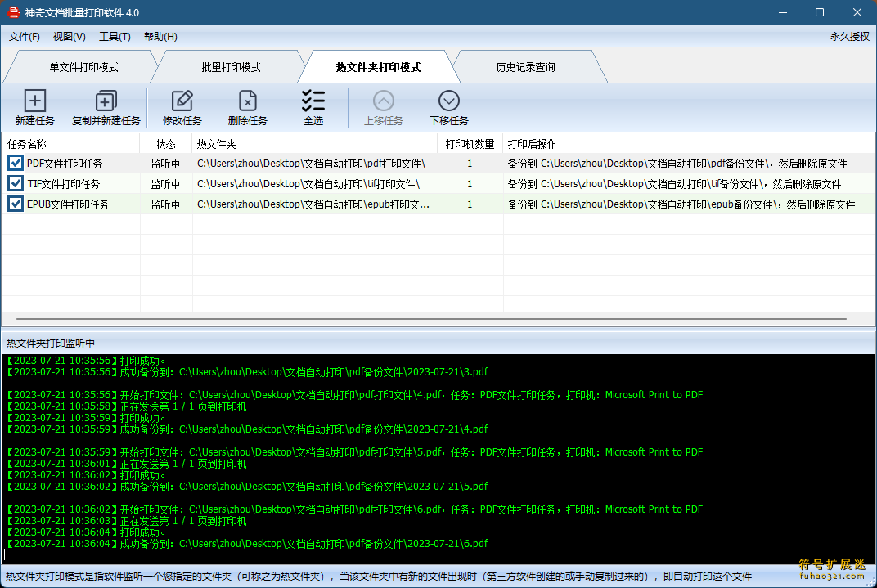
Task: Close the 神奇文档批量打印软件 window
Action: coord(857,12)
